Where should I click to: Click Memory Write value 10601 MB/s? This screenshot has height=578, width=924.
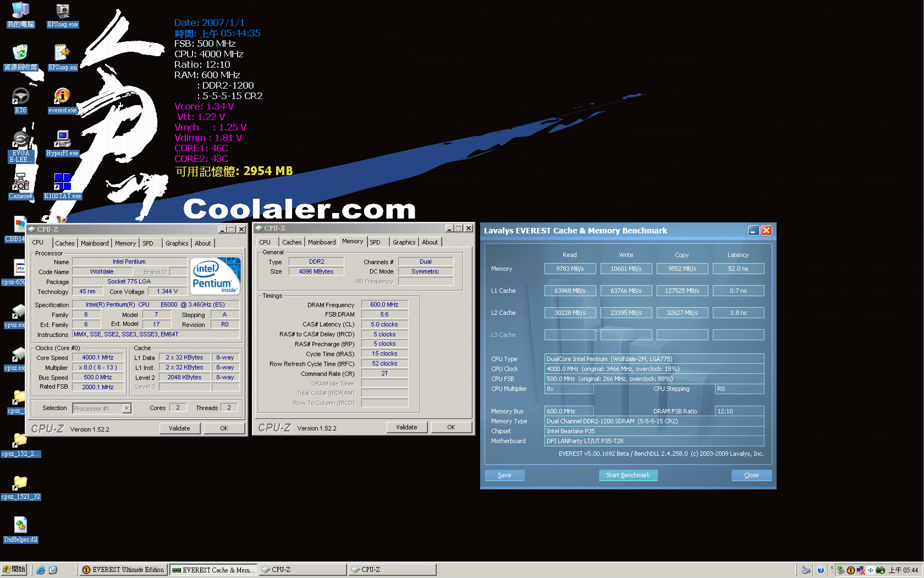(626, 269)
